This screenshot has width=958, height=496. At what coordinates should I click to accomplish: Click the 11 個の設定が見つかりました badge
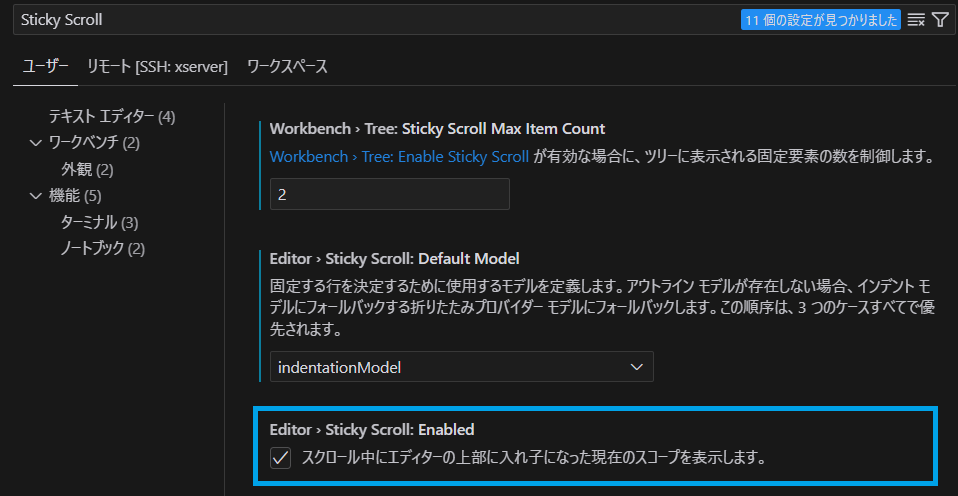click(821, 20)
